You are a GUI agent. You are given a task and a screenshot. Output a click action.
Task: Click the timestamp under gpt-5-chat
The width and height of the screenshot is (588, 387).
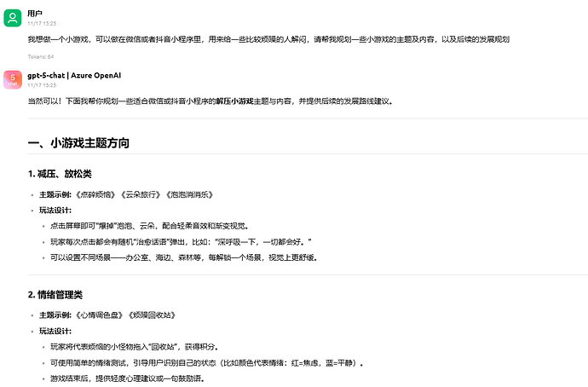click(42, 85)
